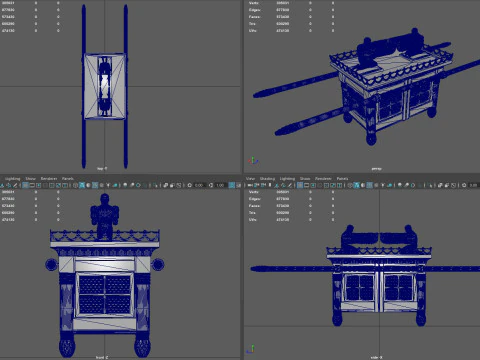Toggle view transform icon in front view panel
This screenshot has height=360, width=480.
coord(231,185)
